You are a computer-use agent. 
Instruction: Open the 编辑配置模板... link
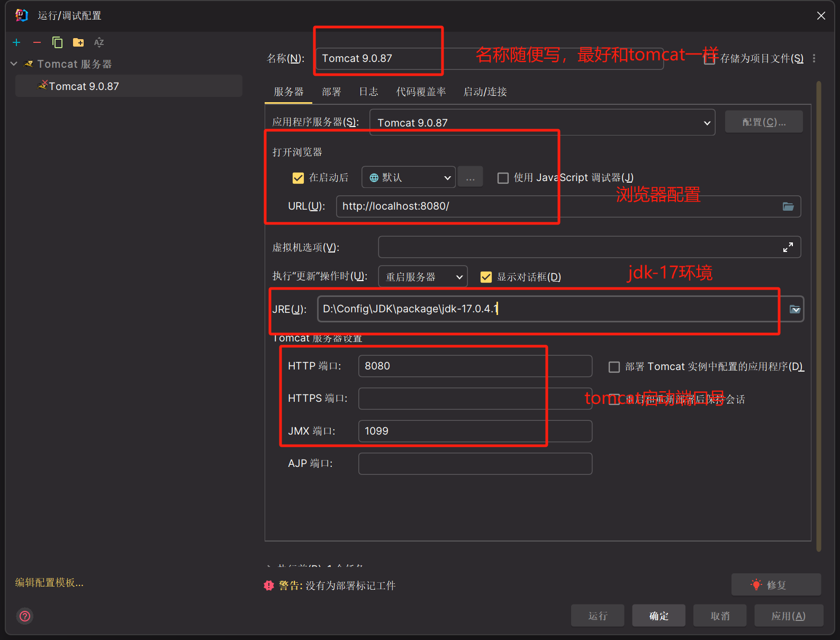49,582
